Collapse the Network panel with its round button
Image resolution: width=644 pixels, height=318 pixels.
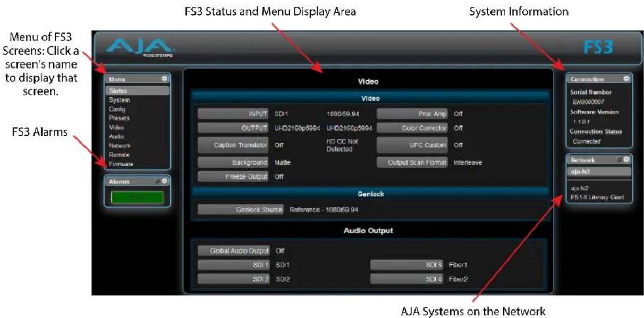(626, 159)
